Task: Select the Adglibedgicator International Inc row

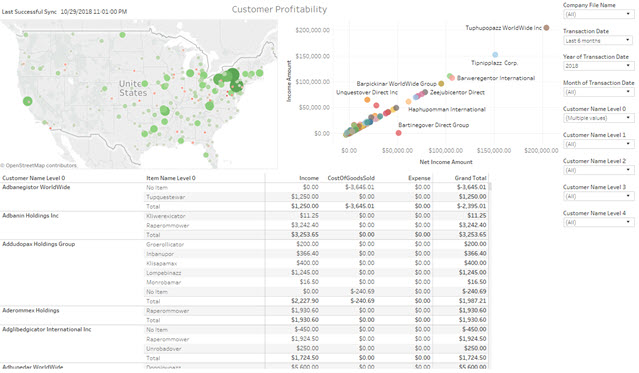Action: [x=47, y=329]
